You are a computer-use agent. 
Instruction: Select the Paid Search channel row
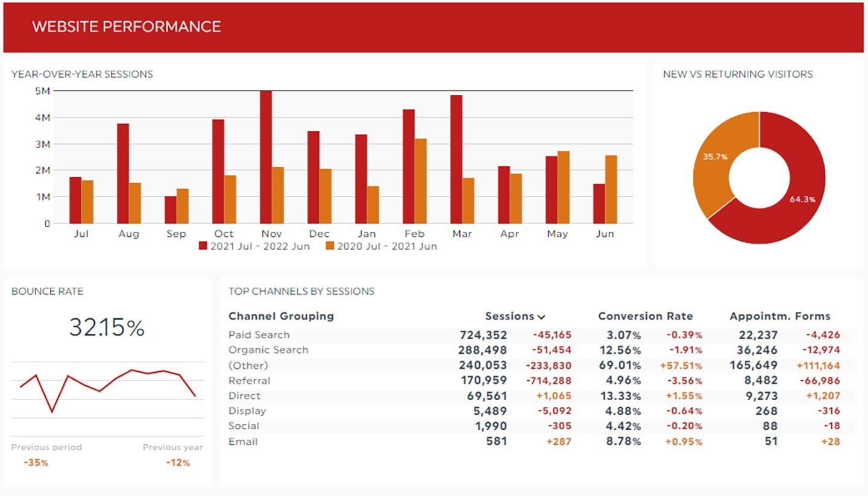pyautogui.click(x=259, y=335)
